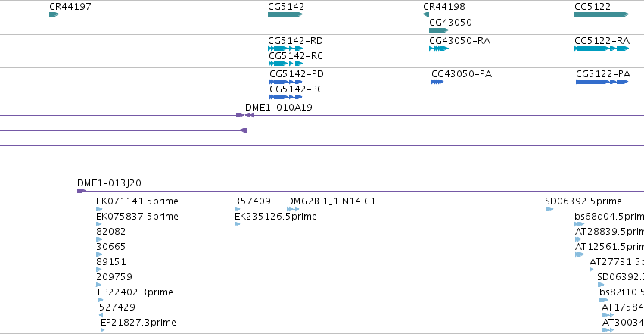Click the AT27731 EST label
Viewport: 644px width, 334px height.
617,262
